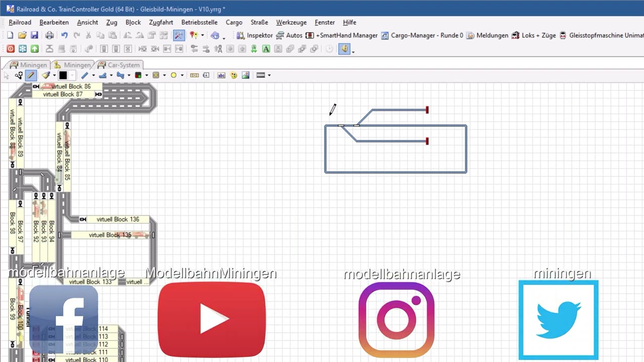Click the virtuell Block 87 label

[63, 94]
